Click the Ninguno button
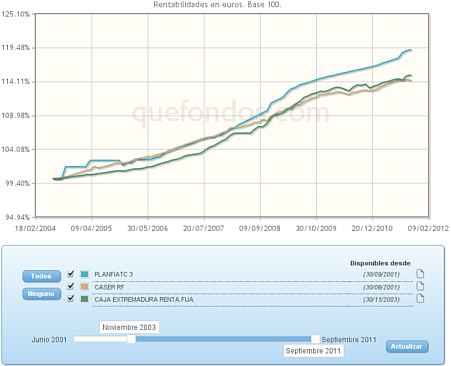This screenshot has width=451, height=366. [42, 294]
